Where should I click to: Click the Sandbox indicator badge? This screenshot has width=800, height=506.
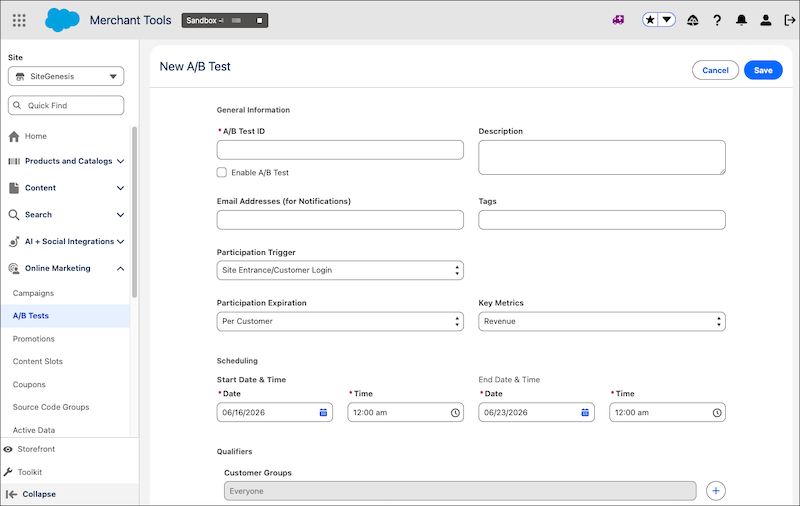pyautogui.click(x=224, y=20)
